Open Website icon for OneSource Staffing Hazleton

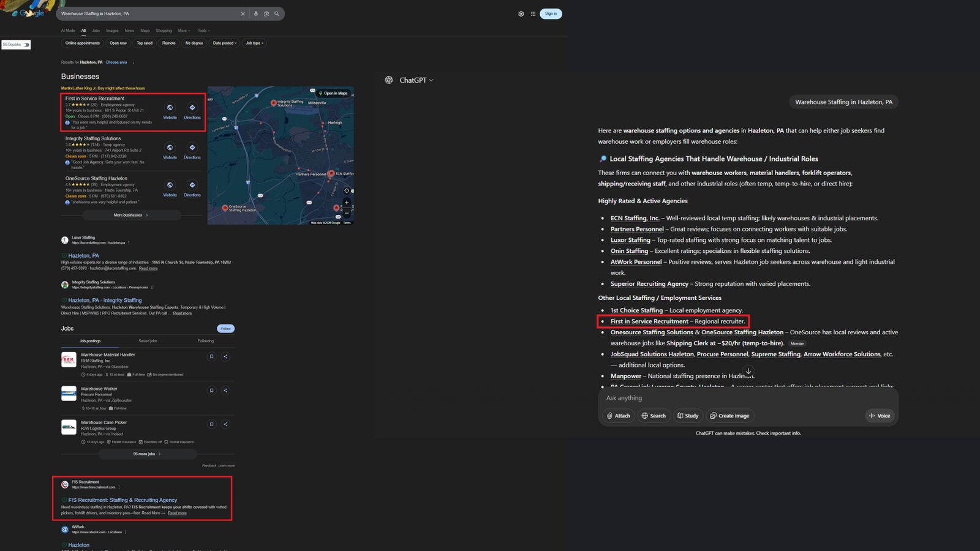pos(170,185)
